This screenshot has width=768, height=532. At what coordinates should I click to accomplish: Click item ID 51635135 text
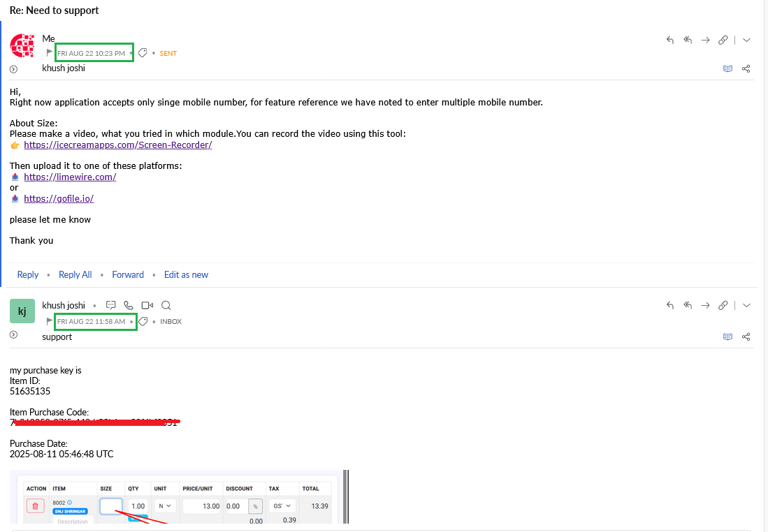click(x=30, y=391)
